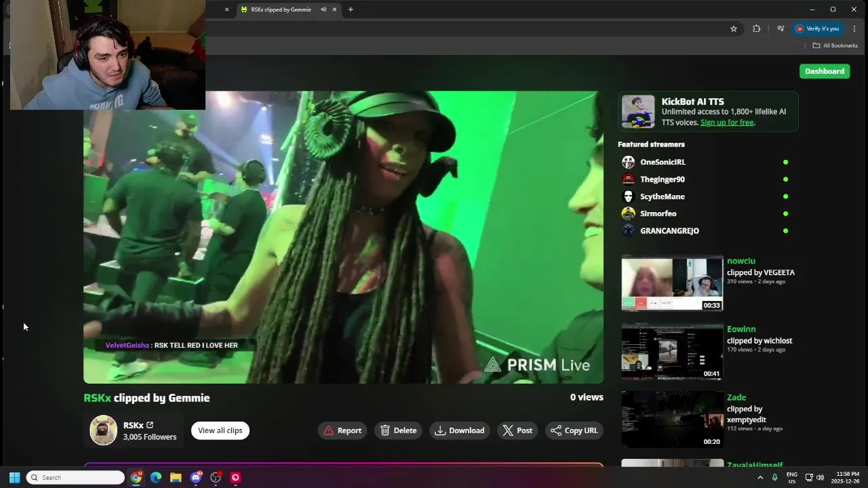Open File Explorer from the taskbar
Viewport: 868px width, 488px height.
(176, 478)
